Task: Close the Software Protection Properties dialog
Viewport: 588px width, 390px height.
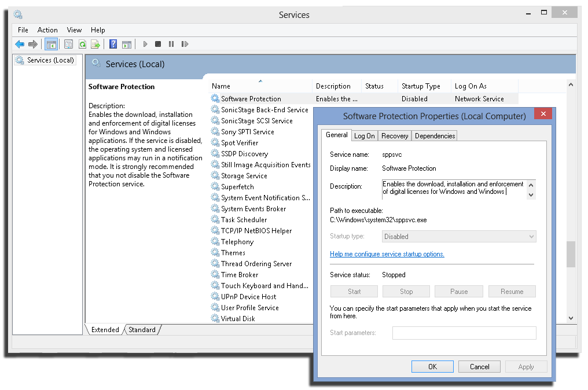Action: (543, 113)
